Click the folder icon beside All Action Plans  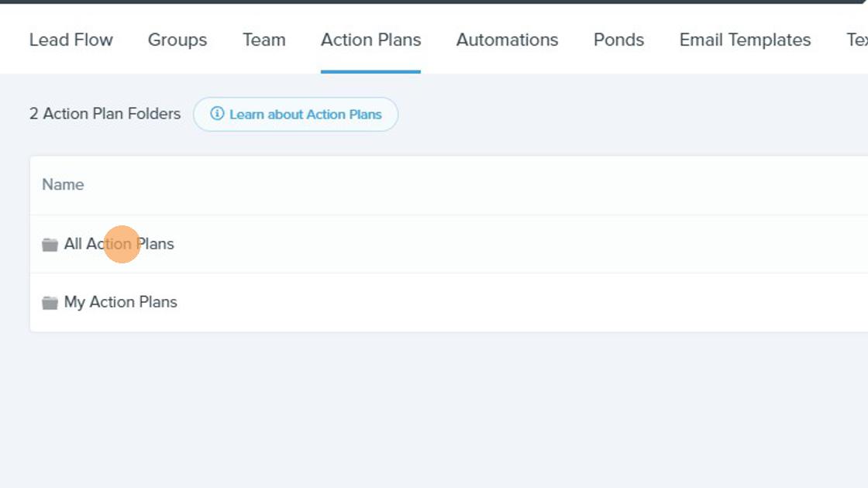point(50,245)
